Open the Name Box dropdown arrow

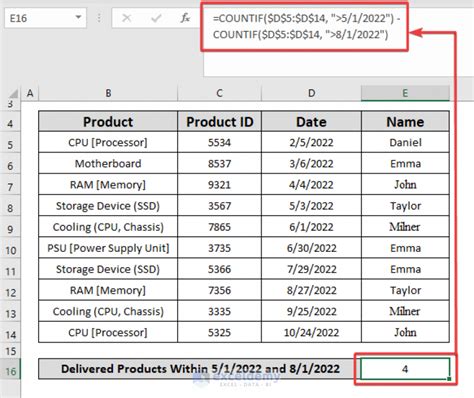point(78,17)
